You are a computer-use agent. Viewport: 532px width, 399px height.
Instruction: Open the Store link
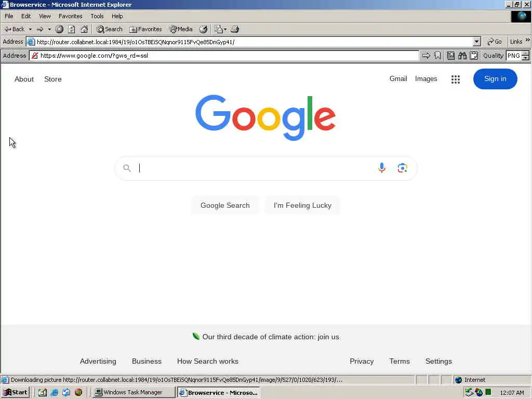[53, 79]
